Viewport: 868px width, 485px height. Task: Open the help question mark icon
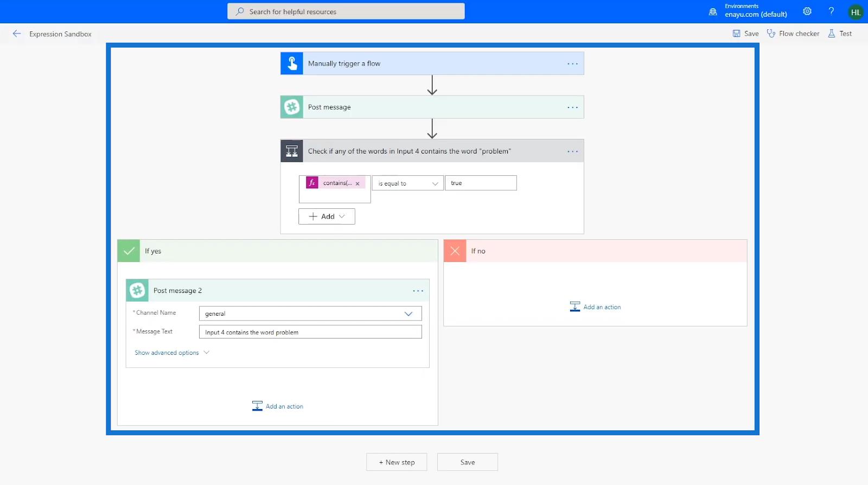click(831, 11)
